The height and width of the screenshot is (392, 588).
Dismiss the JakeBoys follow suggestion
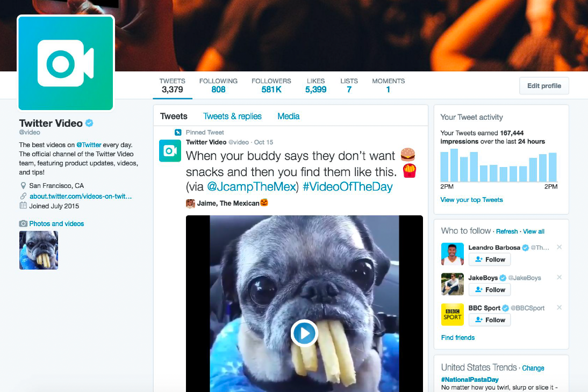coord(559,277)
